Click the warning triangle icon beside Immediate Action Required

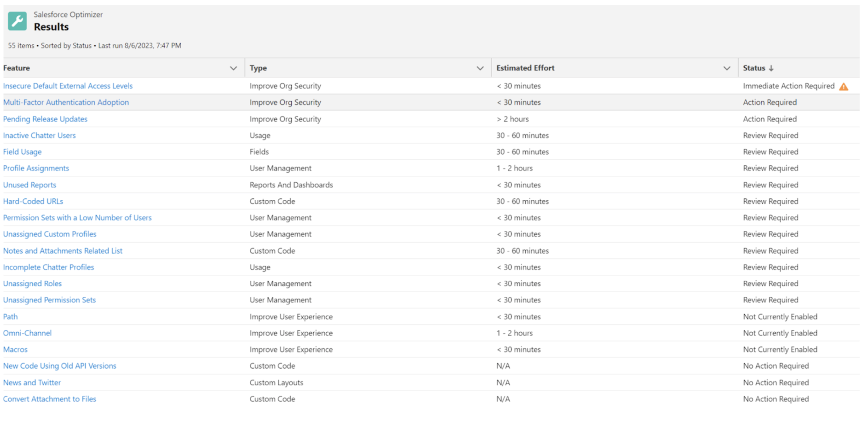[843, 86]
